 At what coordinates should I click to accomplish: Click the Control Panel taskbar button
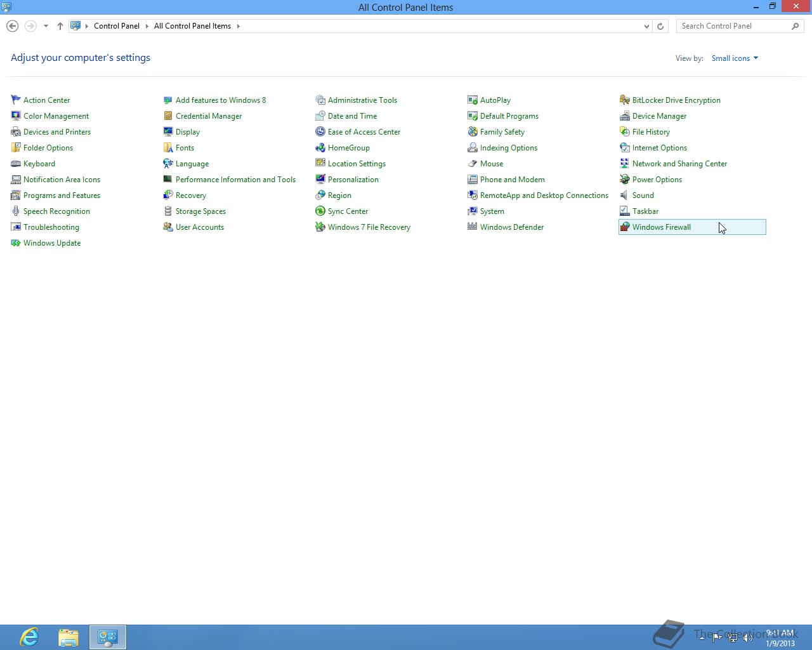108,637
